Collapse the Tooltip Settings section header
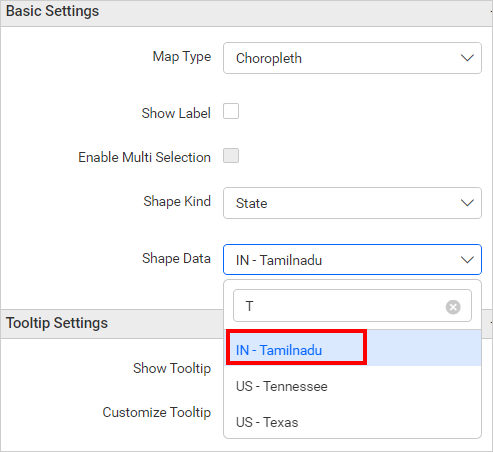This screenshot has width=493, height=452. 112,323
